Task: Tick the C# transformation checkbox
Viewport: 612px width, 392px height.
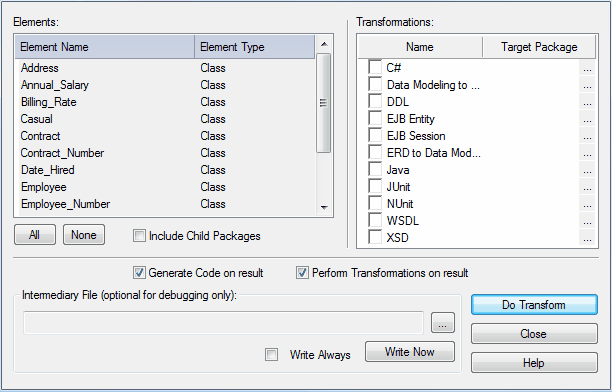Action: [375, 67]
